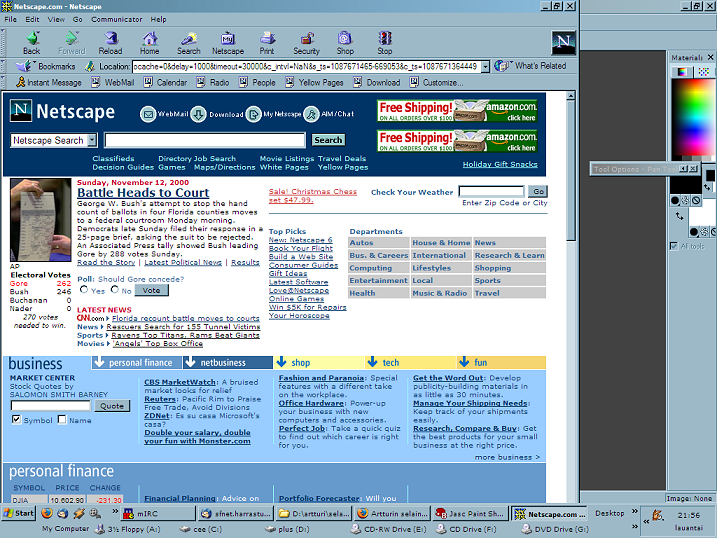The image size is (717, 538).
Task: Click the My Netscape icon in page header
Action: pyautogui.click(x=253, y=114)
